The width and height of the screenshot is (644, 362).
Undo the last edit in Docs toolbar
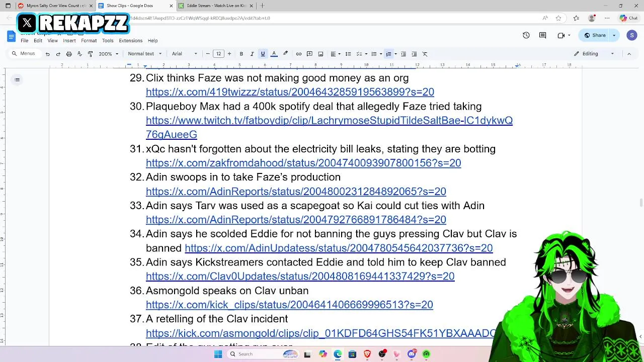(x=47, y=54)
